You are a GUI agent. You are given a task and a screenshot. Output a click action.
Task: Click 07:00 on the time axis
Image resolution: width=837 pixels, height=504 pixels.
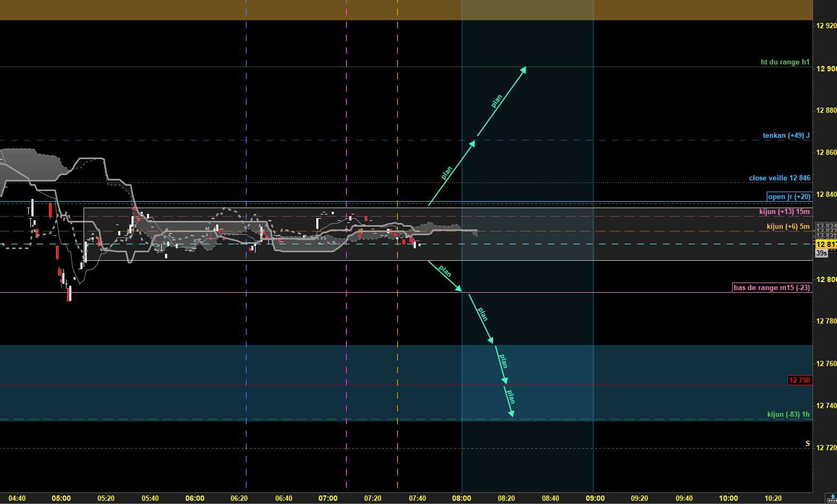coord(328,498)
